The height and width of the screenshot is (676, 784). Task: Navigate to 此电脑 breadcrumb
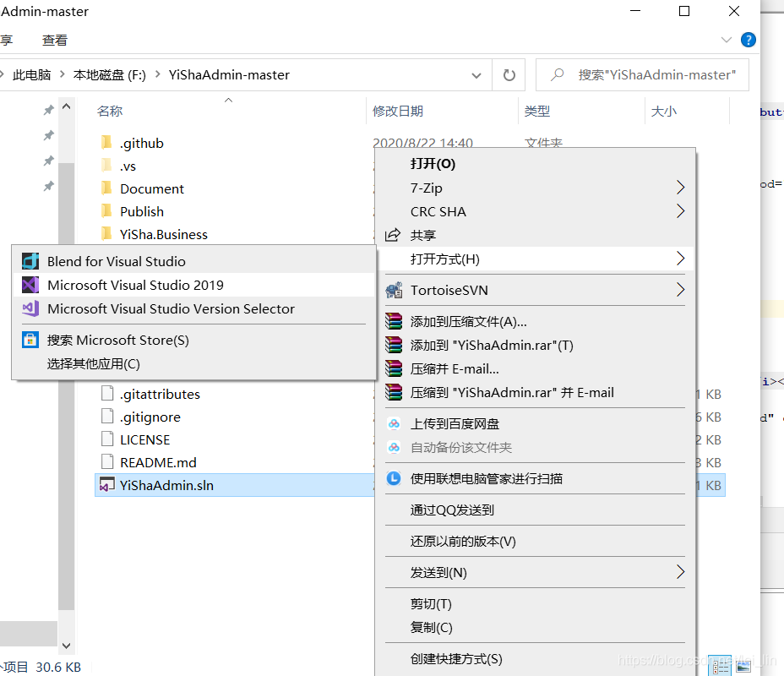[x=31, y=75]
